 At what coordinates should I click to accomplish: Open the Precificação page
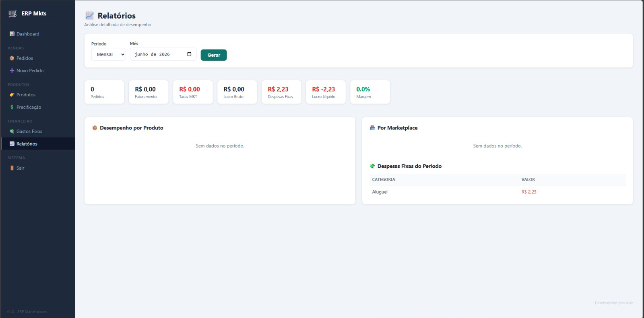[38, 107]
